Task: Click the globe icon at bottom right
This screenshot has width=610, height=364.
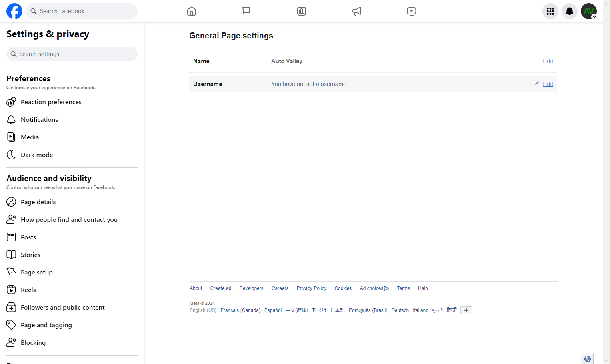Action: [x=588, y=358]
